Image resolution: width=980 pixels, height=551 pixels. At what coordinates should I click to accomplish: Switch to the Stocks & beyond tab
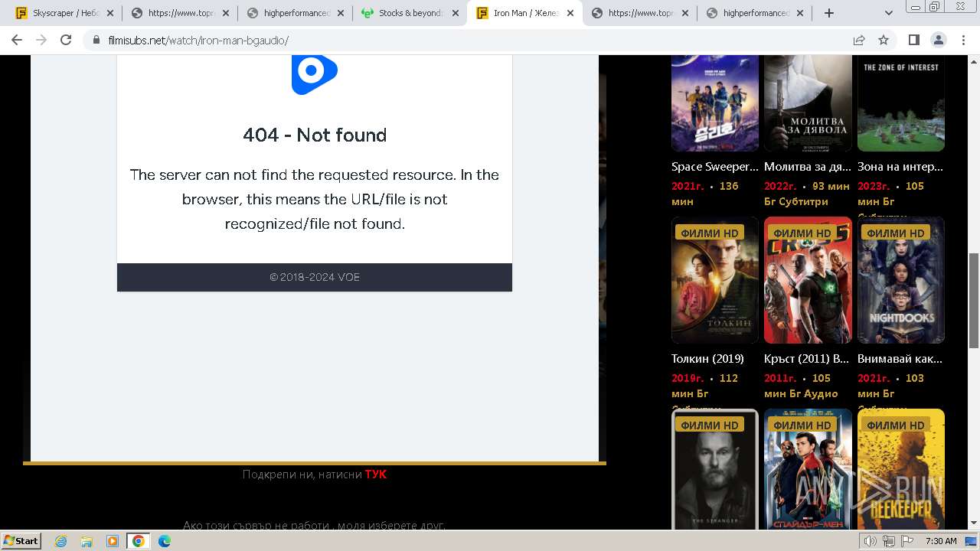click(x=409, y=13)
